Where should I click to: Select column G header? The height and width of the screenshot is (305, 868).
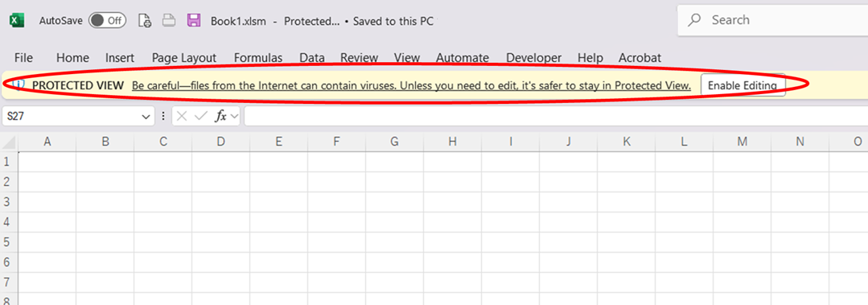point(395,142)
